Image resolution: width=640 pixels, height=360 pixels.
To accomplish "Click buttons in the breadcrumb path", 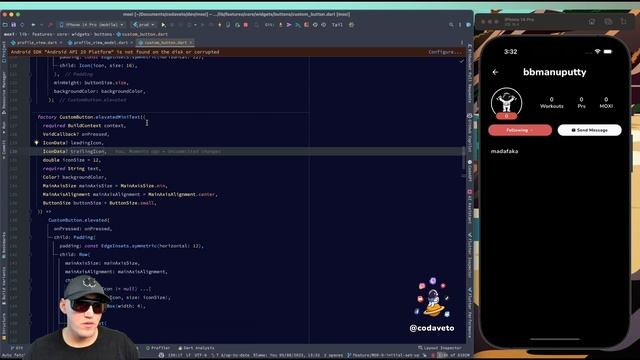I will point(103,34).
